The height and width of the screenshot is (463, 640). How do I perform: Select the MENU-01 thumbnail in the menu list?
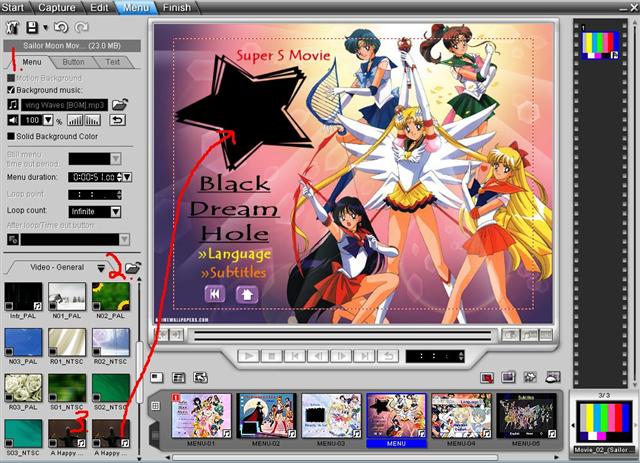[202, 416]
